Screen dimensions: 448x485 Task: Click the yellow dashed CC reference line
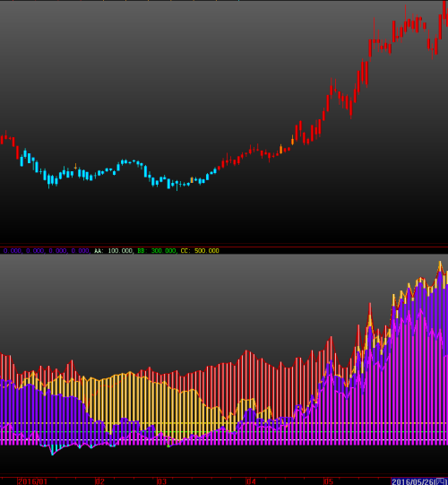(224, 423)
